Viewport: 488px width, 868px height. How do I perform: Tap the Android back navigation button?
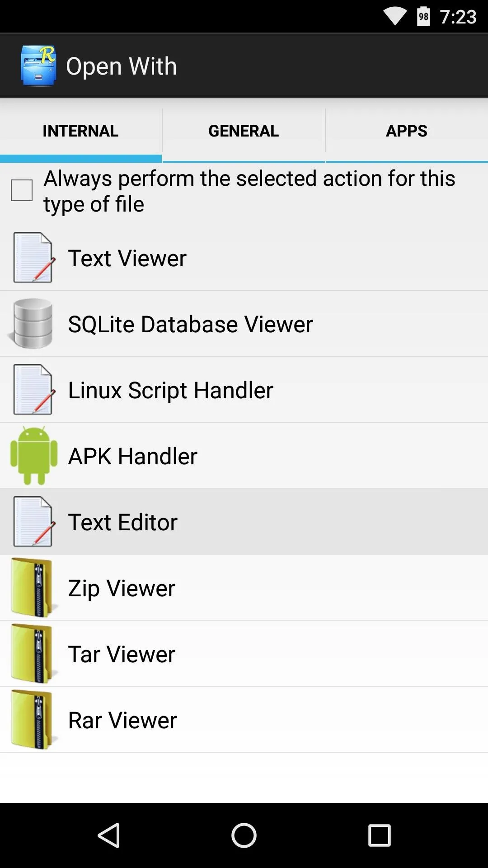coord(109,835)
